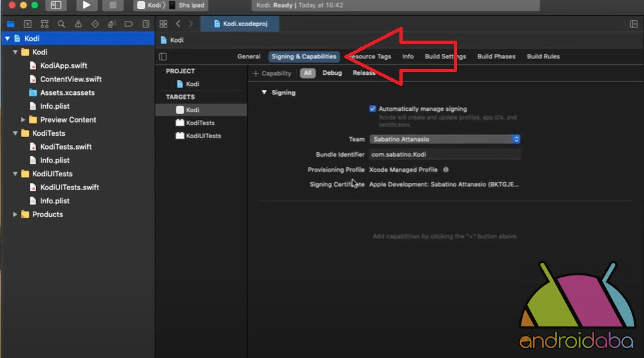The image size is (644, 358).
Task: Toggle the project and targets list
Action: coord(163,56)
